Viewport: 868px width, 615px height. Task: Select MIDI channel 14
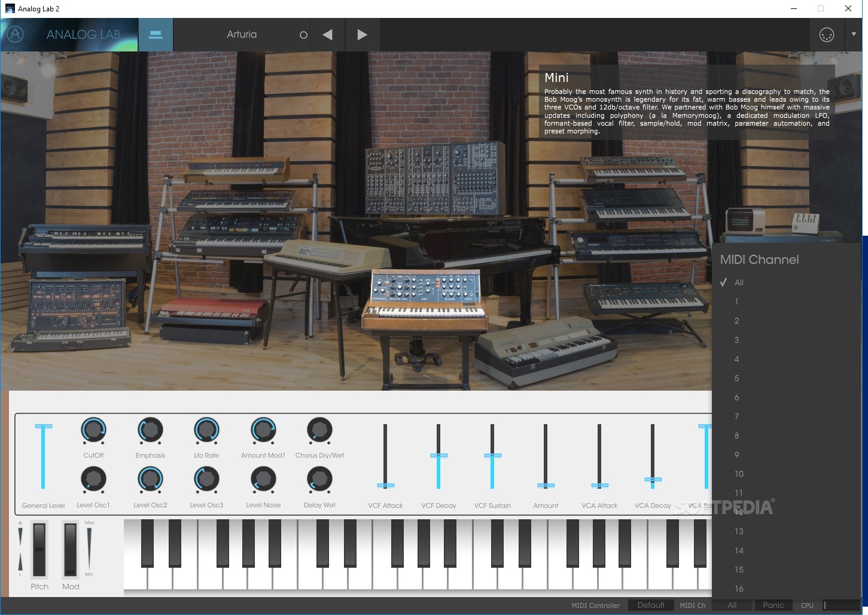click(x=787, y=550)
